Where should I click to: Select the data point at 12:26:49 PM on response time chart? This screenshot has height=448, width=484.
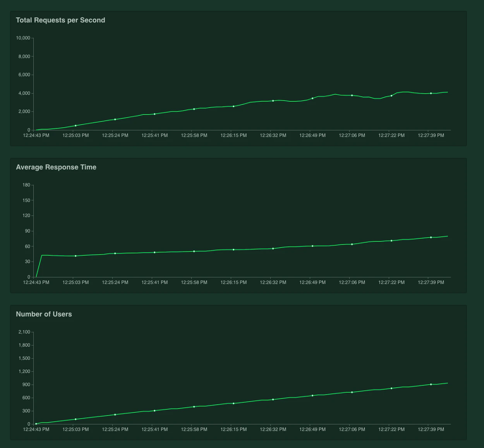[312, 245]
